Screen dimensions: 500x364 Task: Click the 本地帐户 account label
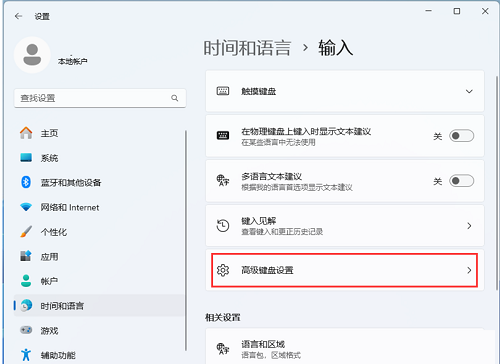[x=73, y=61]
